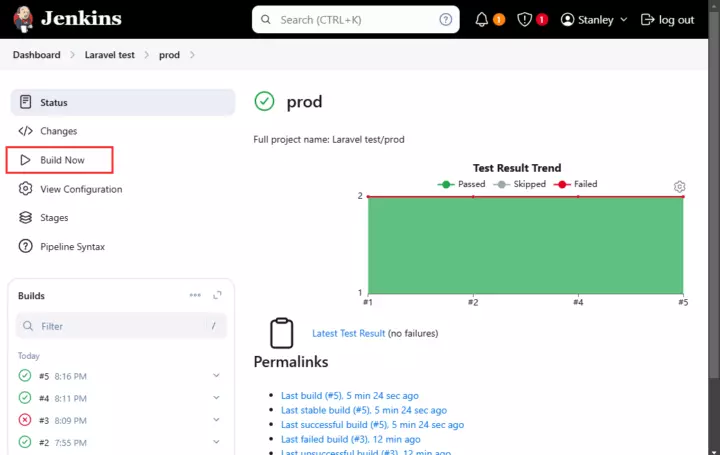Open the notifications bell icon

pyautogui.click(x=481, y=19)
